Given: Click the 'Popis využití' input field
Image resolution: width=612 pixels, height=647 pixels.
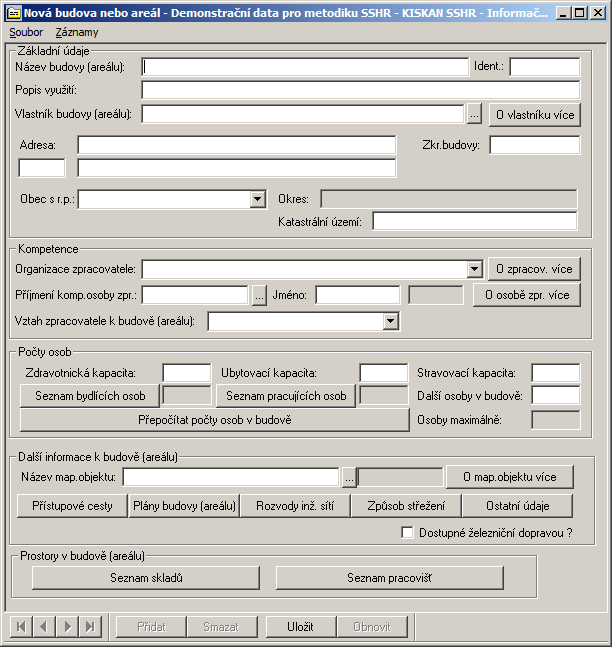Looking at the screenshot, I should point(361,90).
